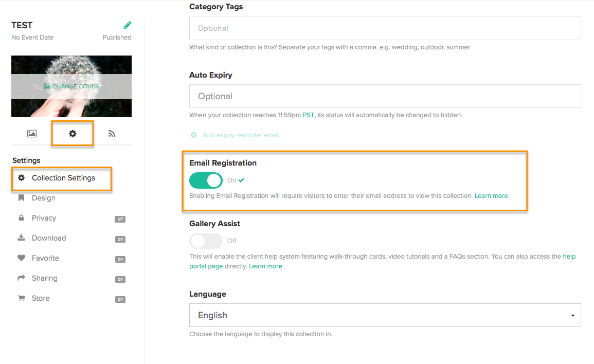Click the PST timezone link

click(309, 115)
